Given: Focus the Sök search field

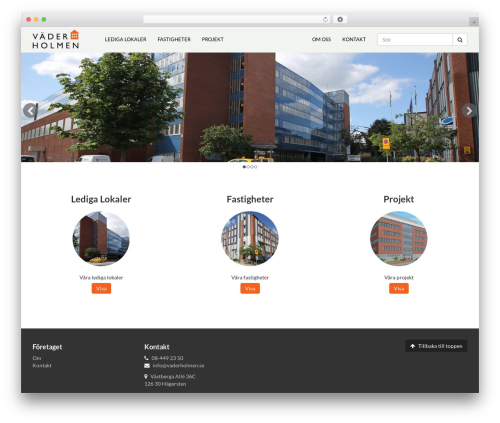Looking at the screenshot, I should coord(415,40).
